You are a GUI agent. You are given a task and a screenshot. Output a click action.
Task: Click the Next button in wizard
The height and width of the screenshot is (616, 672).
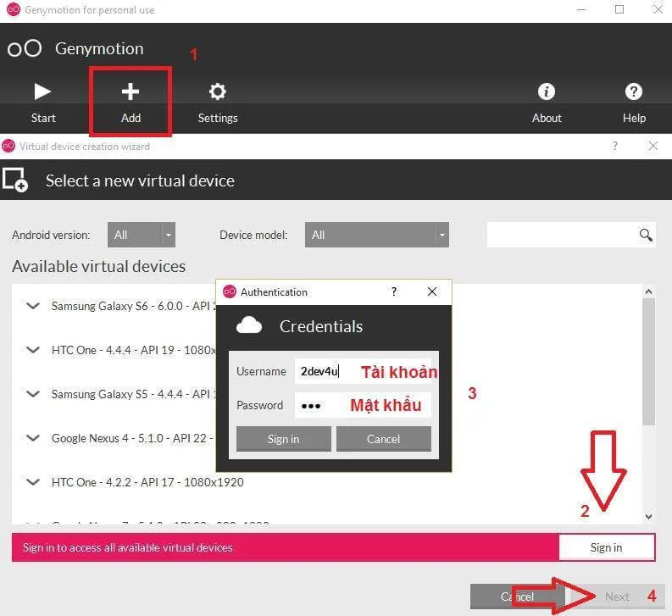pyautogui.click(x=617, y=597)
